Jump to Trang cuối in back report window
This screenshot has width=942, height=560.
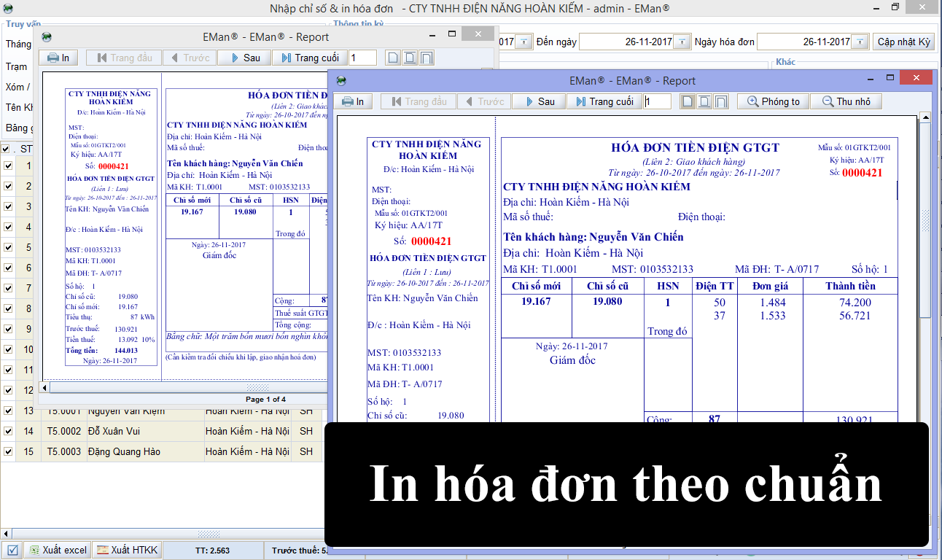[310, 58]
